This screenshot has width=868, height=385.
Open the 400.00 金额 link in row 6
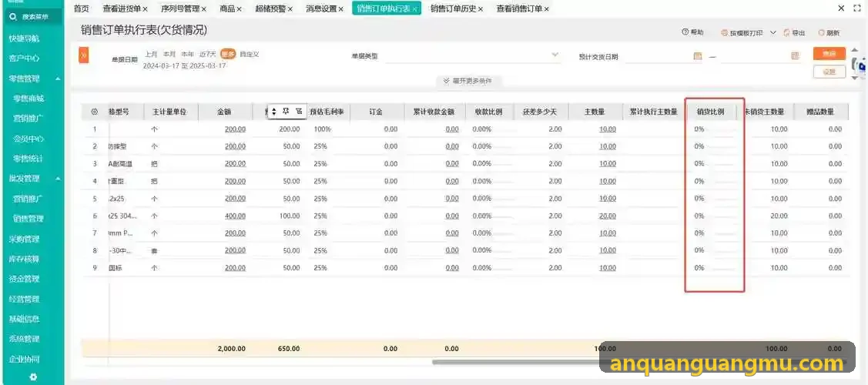click(235, 216)
